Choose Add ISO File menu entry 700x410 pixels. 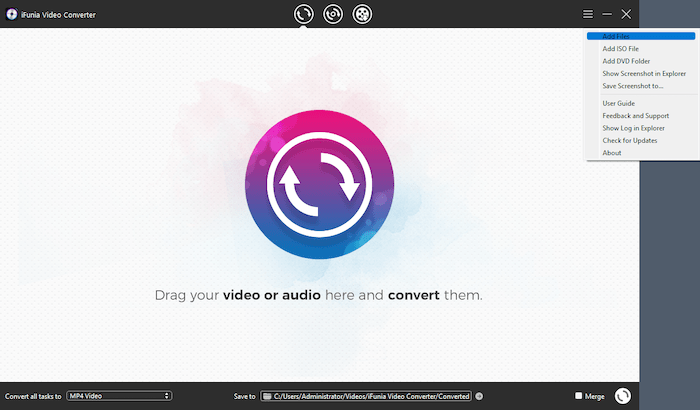620,49
